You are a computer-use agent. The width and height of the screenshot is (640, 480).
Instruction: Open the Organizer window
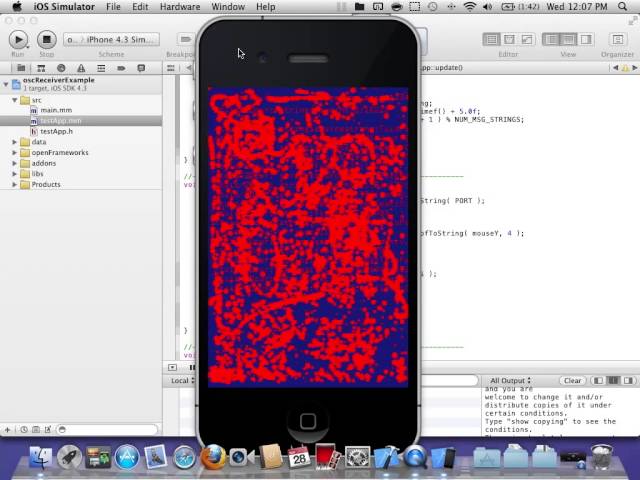(x=618, y=39)
